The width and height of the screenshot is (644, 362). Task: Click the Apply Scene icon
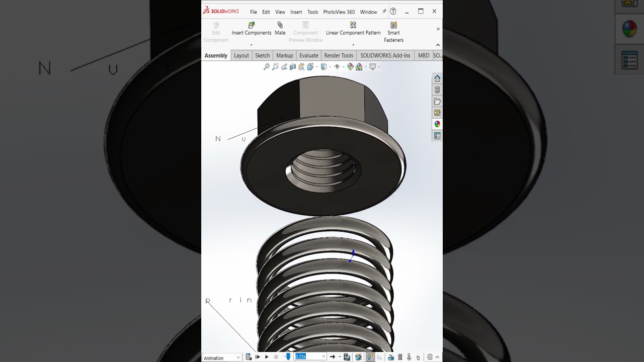(359, 66)
